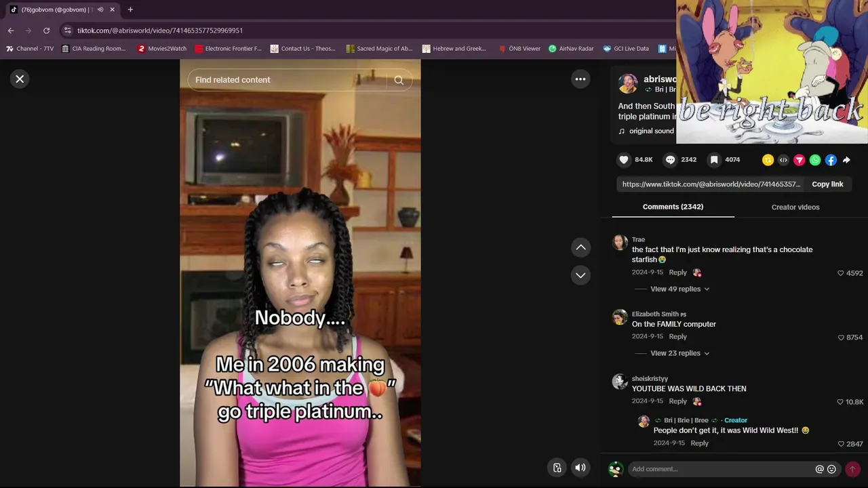Toggle video sound with speaker icon
Image resolution: width=868 pixels, height=488 pixels.
[x=580, y=468]
